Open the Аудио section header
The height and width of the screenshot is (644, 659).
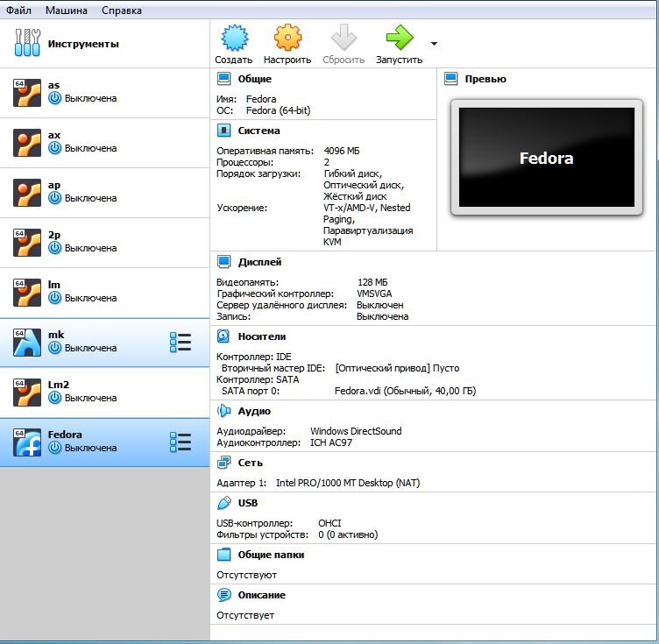point(254,411)
